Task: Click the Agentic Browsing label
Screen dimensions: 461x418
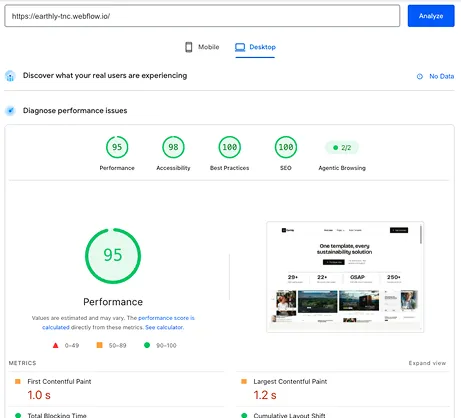Action: (342, 168)
